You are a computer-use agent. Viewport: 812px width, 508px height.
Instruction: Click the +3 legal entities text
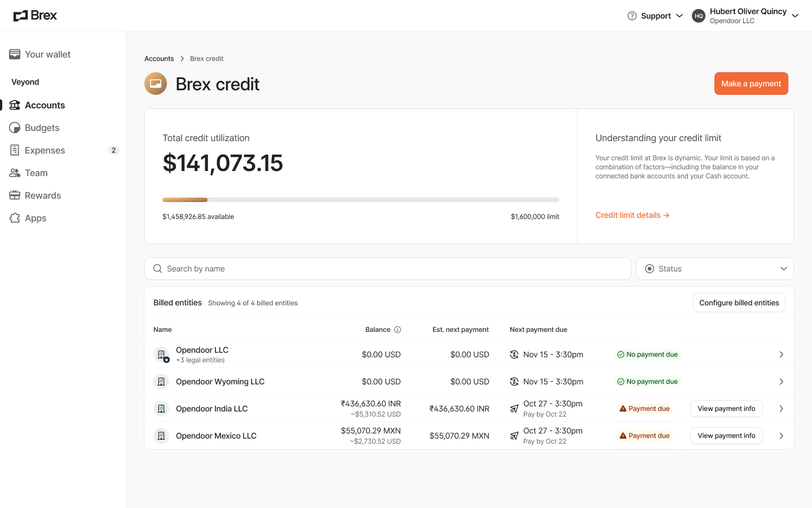click(x=200, y=360)
